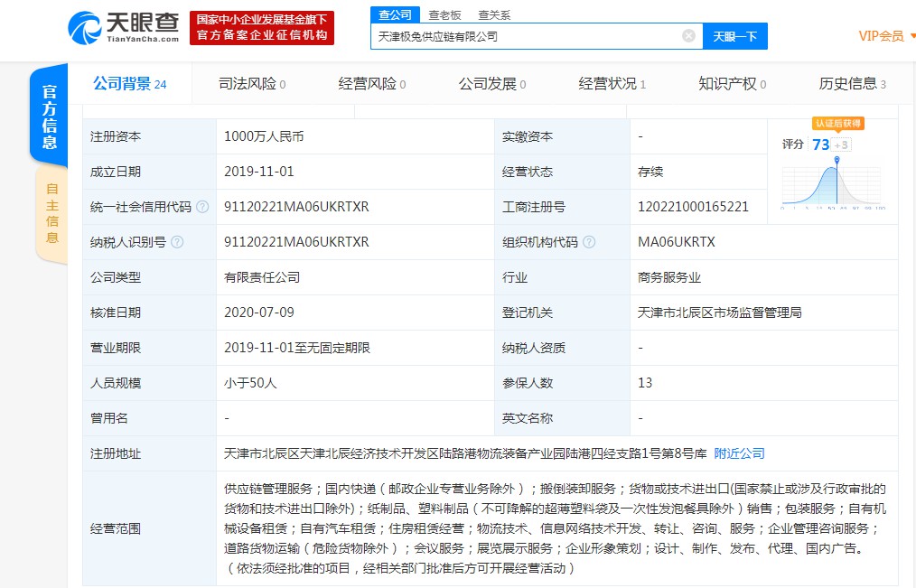Image resolution: width=916 pixels, height=588 pixels.
Task: Click registration number 120221000165221
Action: coord(693,207)
